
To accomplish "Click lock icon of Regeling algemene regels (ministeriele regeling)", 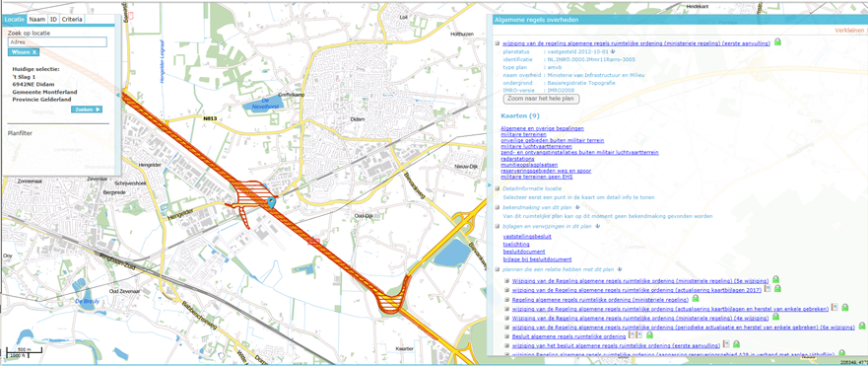I will (x=696, y=298).
